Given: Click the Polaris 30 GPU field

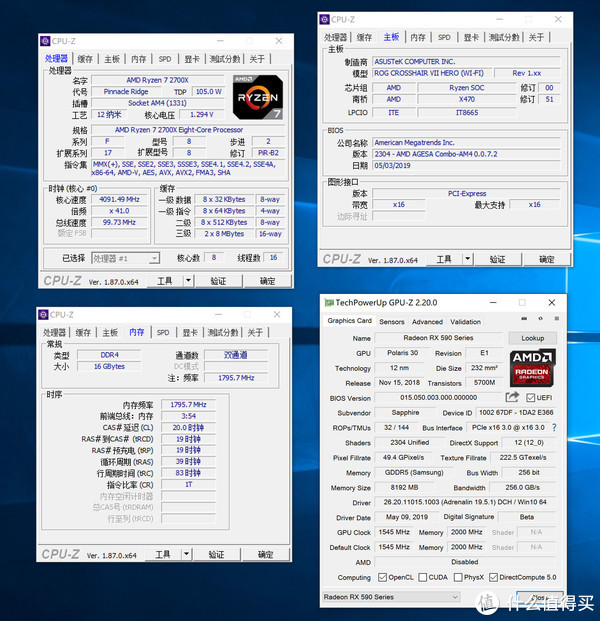Looking at the screenshot, I should 402,352.
